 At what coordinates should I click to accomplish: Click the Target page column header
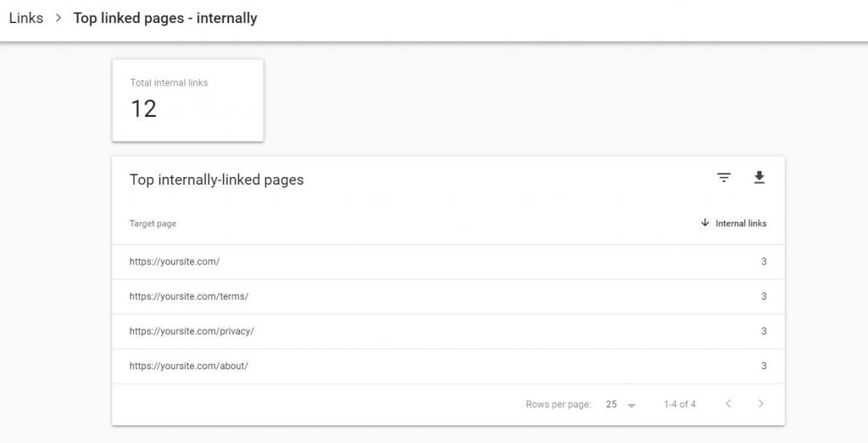point(153,224)
